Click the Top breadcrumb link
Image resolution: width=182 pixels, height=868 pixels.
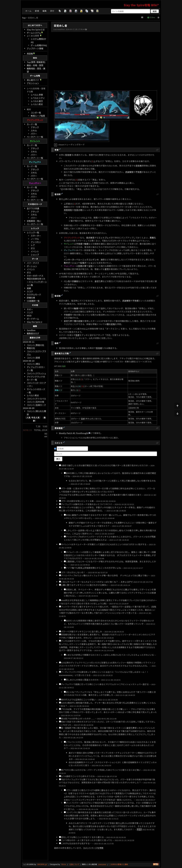click(x=24, y=18)
